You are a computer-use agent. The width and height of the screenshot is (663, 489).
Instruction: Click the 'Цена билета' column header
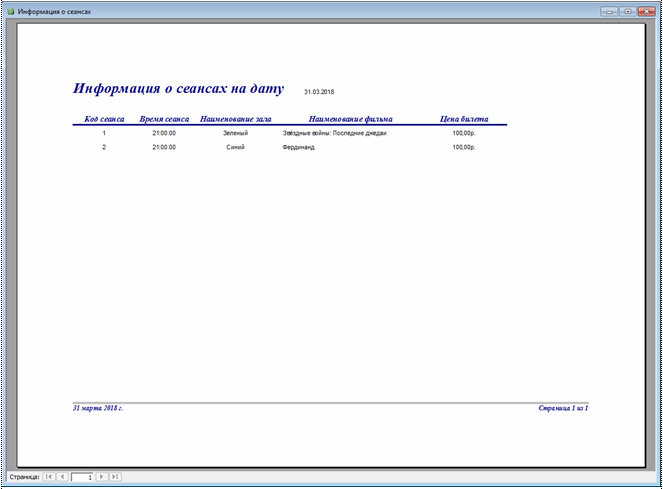pos(464,119)
